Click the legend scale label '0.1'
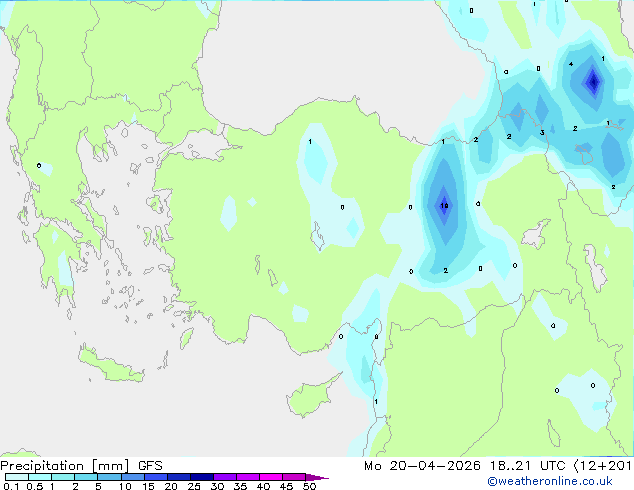 [x=11, y=486]
